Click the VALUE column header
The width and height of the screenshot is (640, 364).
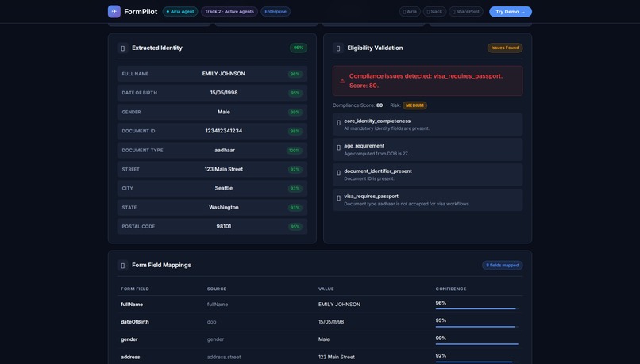(x=326, y=289)
